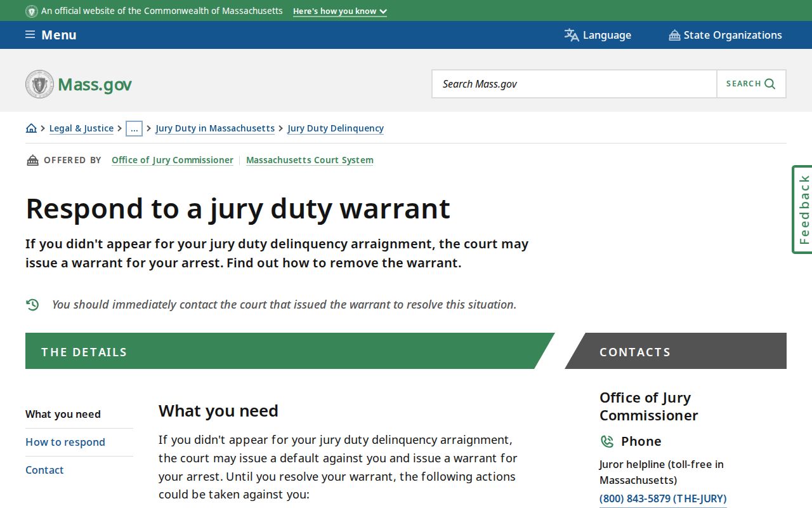Click 'THE DETAILS' section header

pos(84,352)
